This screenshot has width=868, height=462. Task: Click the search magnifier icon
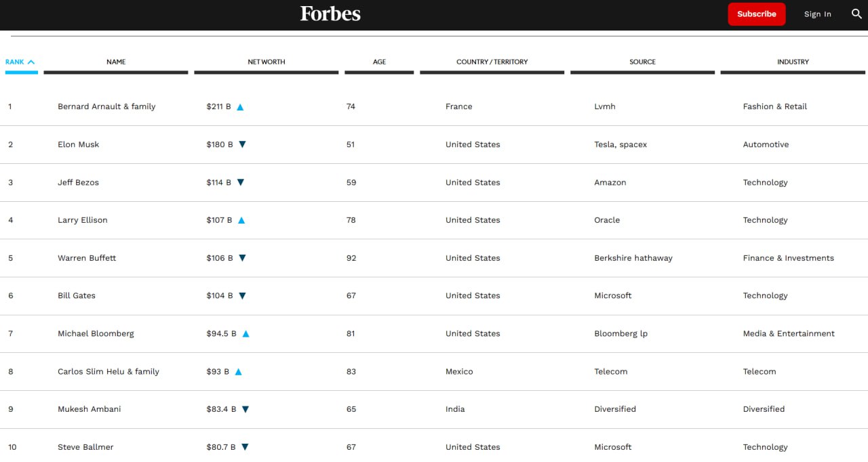[856, 14]
